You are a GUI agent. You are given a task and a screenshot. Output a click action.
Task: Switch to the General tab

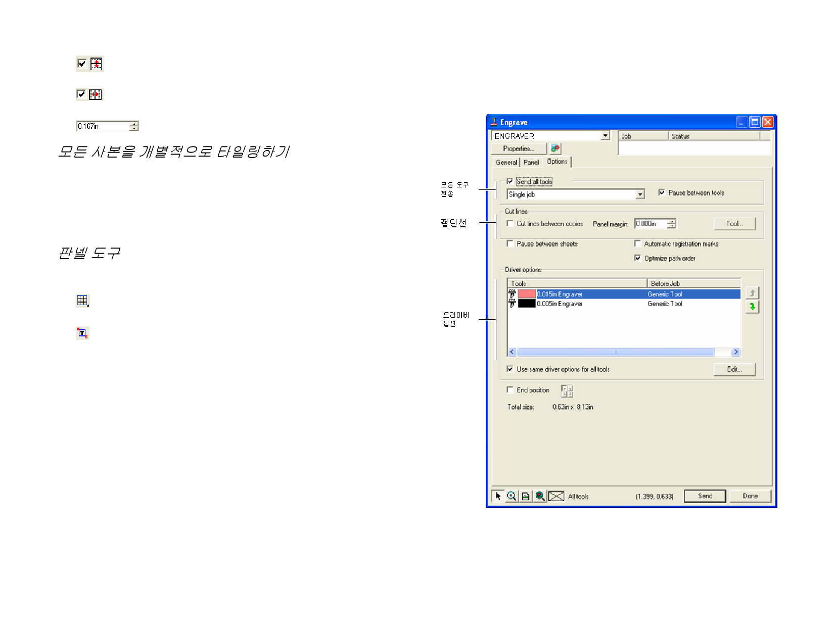click(506, 162)
